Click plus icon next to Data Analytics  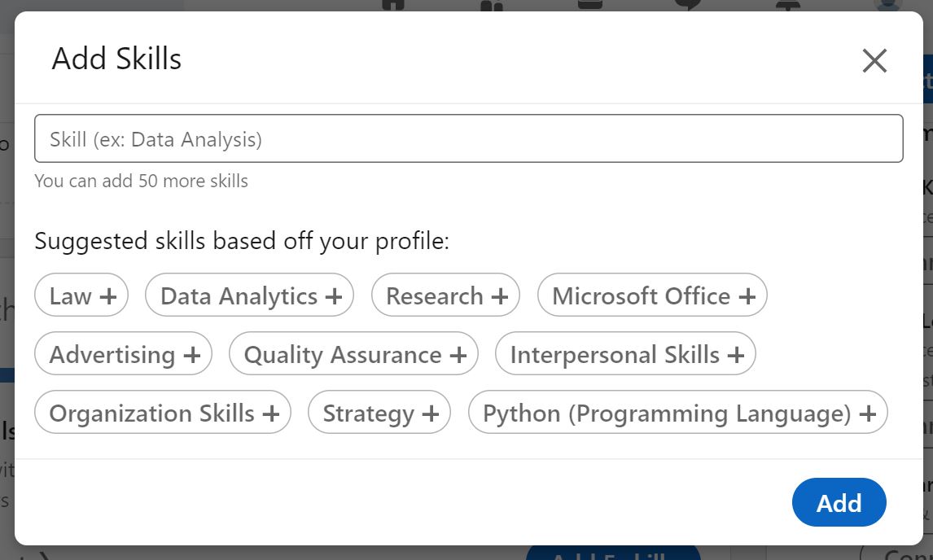[x=333, y=297]
